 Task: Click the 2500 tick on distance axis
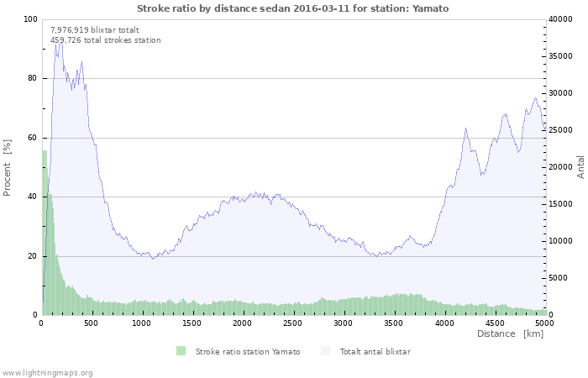(x=293, y=323)
